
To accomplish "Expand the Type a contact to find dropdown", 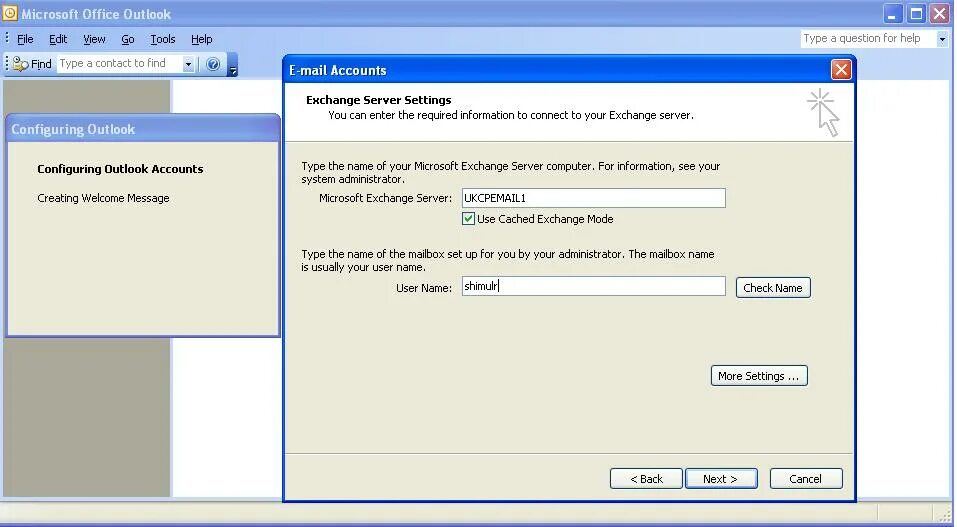I will (x=189, y=64).
